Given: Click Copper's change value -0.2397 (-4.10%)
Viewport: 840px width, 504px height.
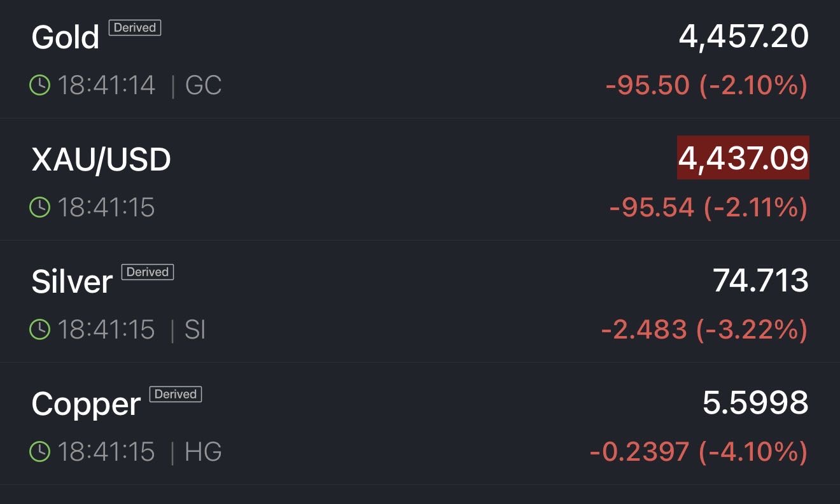Looking at the screenshot, I should click(699, 452).
